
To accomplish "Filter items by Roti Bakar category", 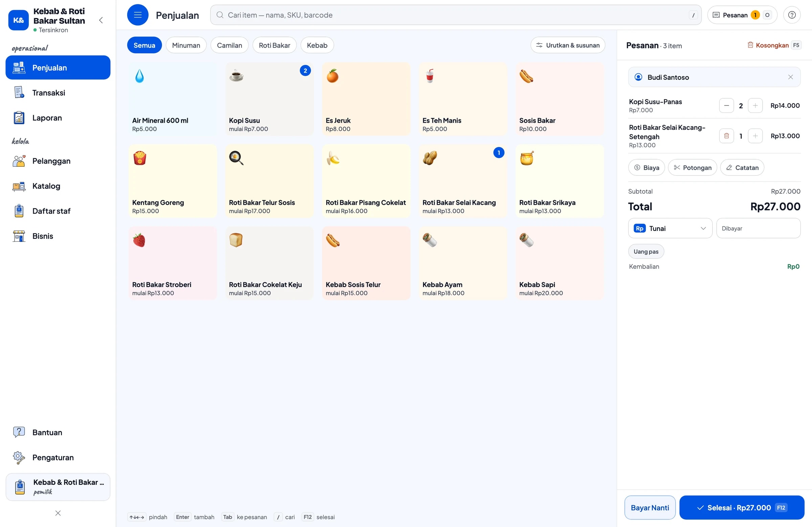I will (x=274, y=45).
